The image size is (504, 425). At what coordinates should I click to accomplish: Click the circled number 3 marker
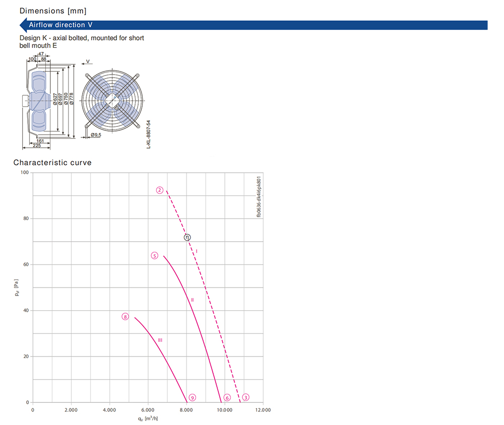[x=246, y=397]
